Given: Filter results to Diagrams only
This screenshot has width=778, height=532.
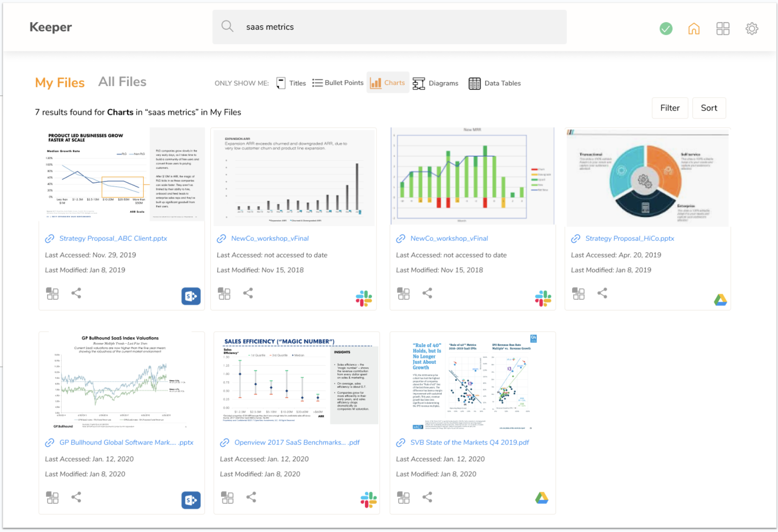Looking at the screenshot, I should [x=435, y=83].
